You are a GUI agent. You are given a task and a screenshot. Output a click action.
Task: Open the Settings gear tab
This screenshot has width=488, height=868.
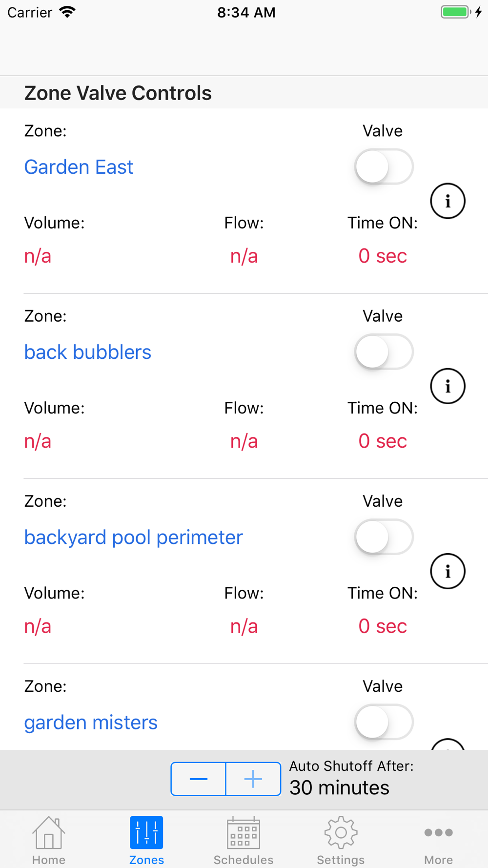(x=341, y=840)
